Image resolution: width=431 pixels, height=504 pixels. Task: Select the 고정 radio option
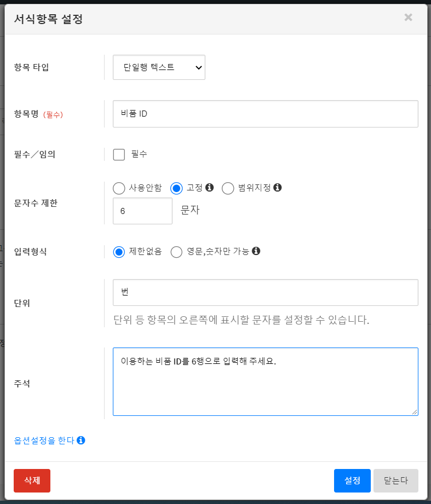coord(176,188)
